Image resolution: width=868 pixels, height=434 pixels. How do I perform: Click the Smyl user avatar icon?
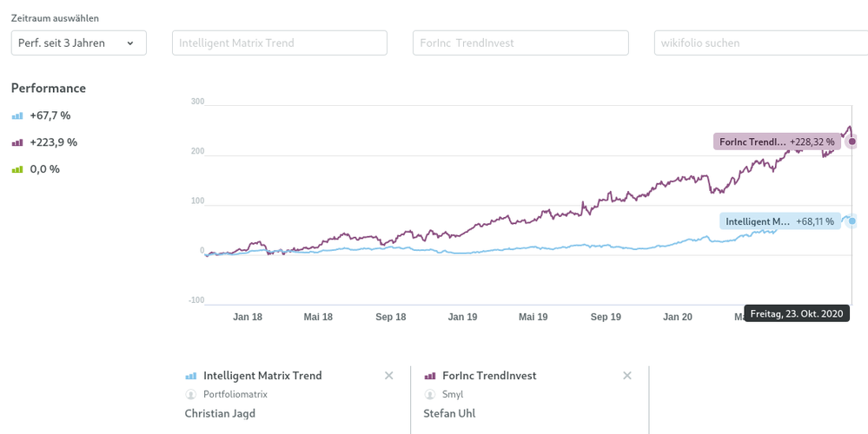[430, 394]
